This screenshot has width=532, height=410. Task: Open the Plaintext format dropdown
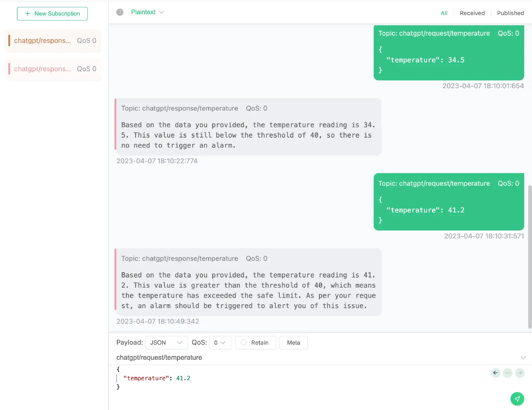click(147, 12)
